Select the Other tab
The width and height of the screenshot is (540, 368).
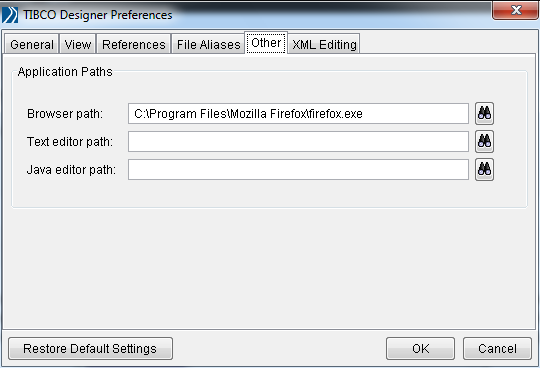266,43
